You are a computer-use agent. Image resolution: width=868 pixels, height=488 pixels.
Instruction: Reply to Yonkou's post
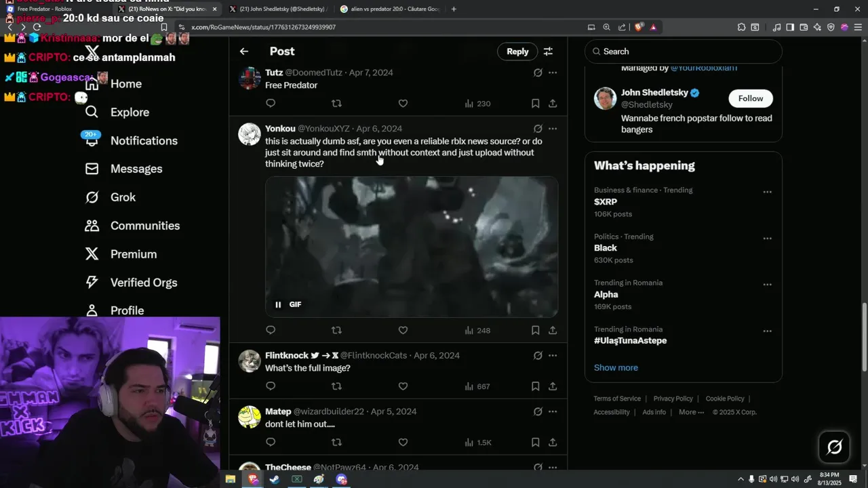271,330
